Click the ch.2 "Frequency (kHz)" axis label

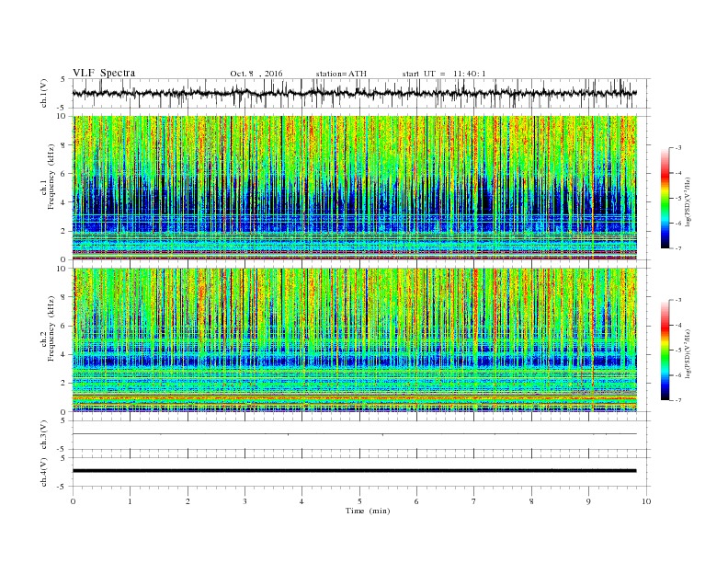click(x=51, y=328)
